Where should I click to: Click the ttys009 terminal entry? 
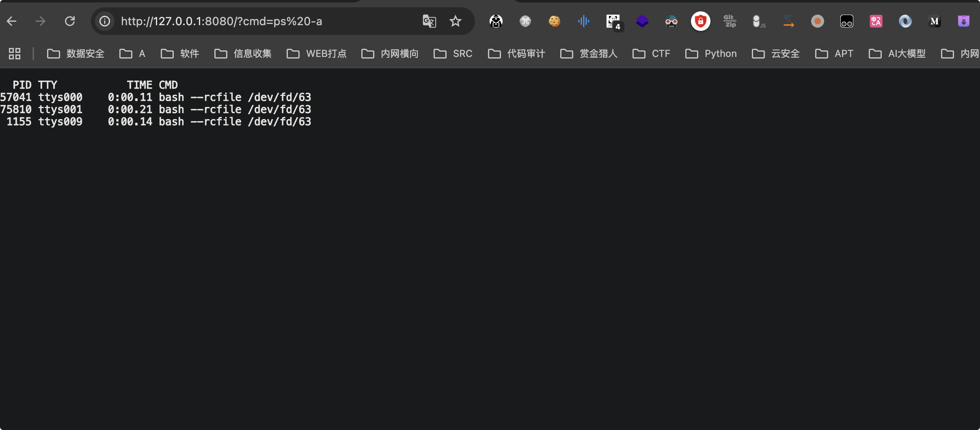pyautogui.click(x=60, y=122)
